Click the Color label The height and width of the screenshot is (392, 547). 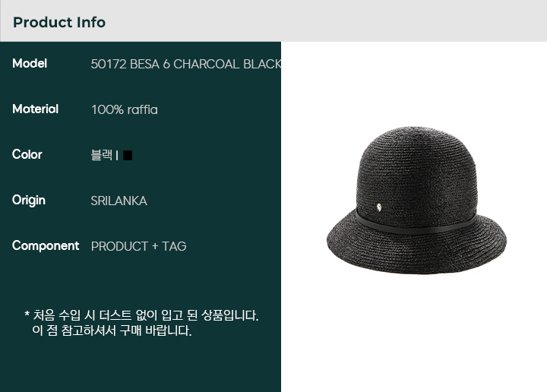pos(27,154)
